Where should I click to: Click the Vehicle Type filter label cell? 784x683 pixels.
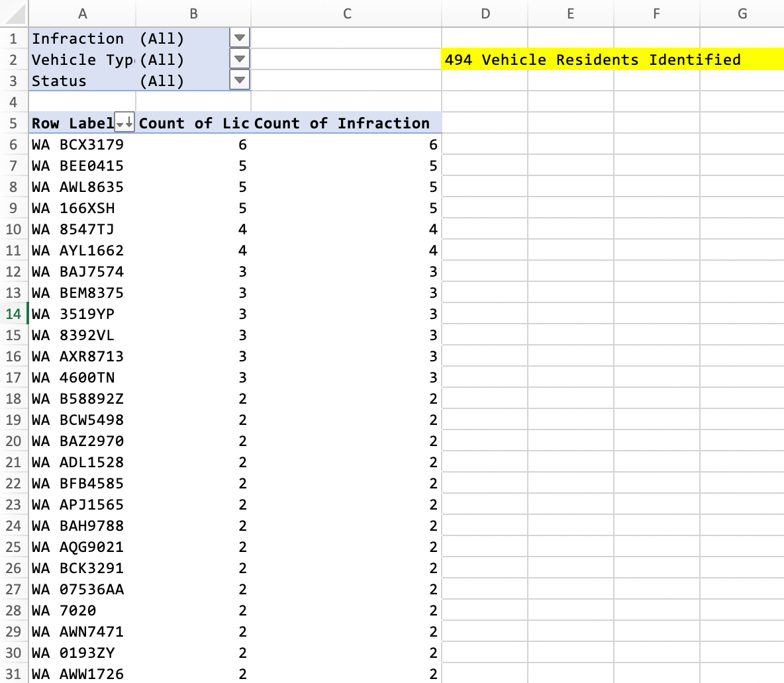83,60
